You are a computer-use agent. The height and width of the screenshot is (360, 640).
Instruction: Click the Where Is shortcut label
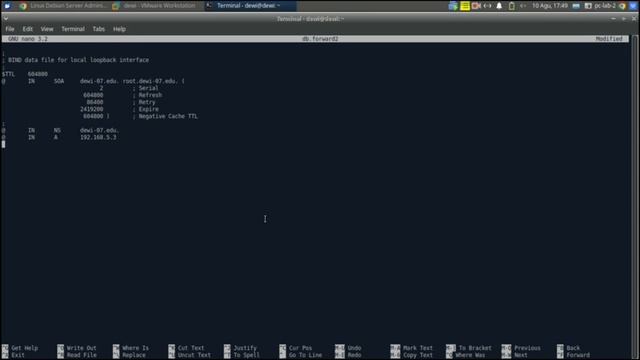[136, 348]
